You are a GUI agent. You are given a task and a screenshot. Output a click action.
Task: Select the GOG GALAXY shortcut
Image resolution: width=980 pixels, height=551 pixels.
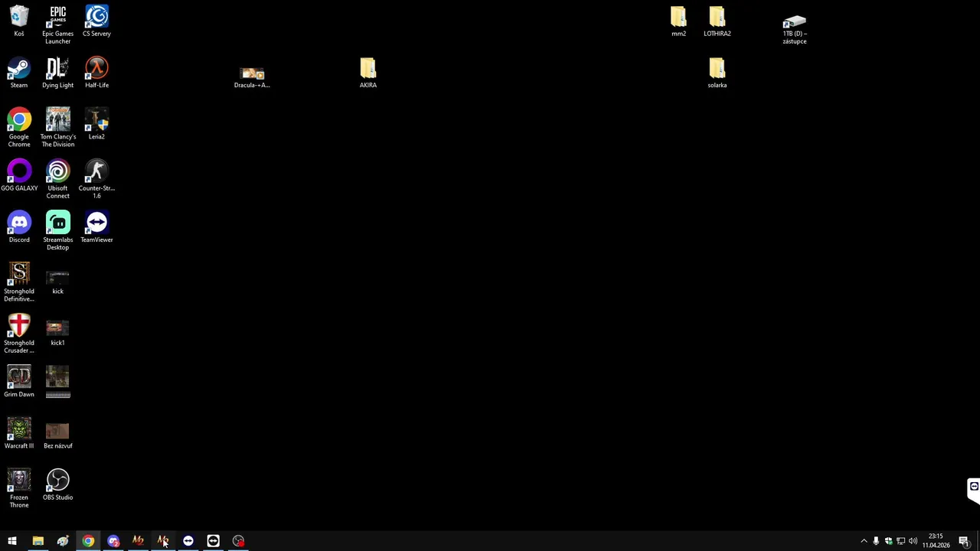coord(19,175)
